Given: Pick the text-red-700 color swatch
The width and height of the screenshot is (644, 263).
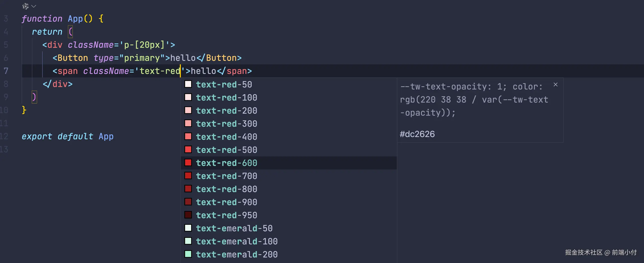Looking at the screenshot, I should (188, 176).
